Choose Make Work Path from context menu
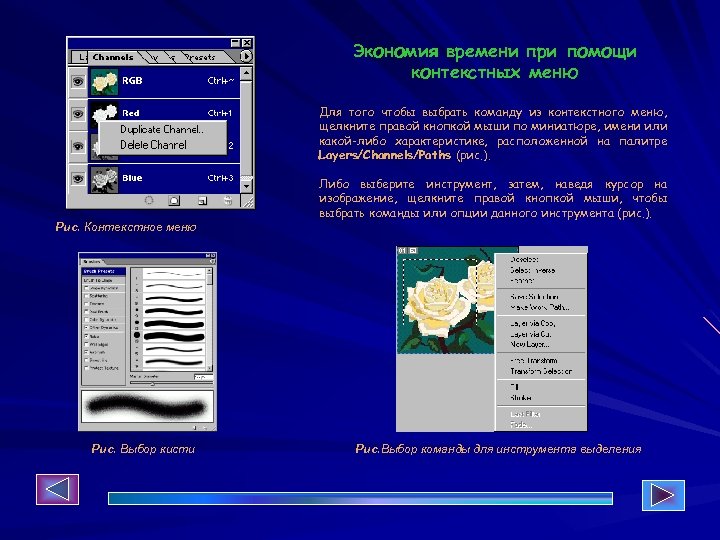Screen dimensions: 720x540 pyautogui.click(x=540, y=307)
